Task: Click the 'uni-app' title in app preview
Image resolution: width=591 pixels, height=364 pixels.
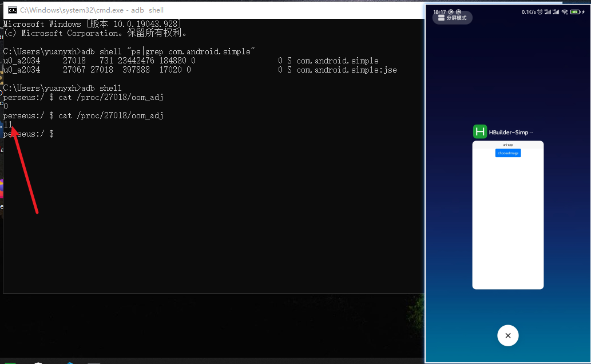Action: coord(507,145)
